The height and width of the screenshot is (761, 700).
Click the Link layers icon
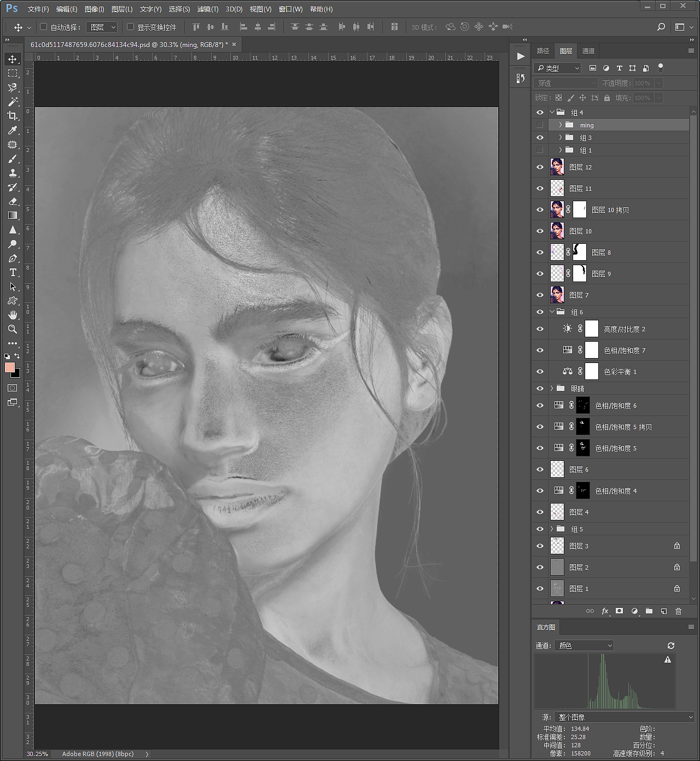pos(590,611)
